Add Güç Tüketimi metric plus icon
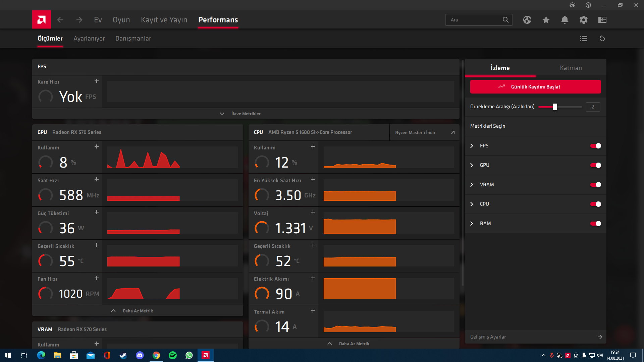644x362 pixels. [x=97, y=212]
